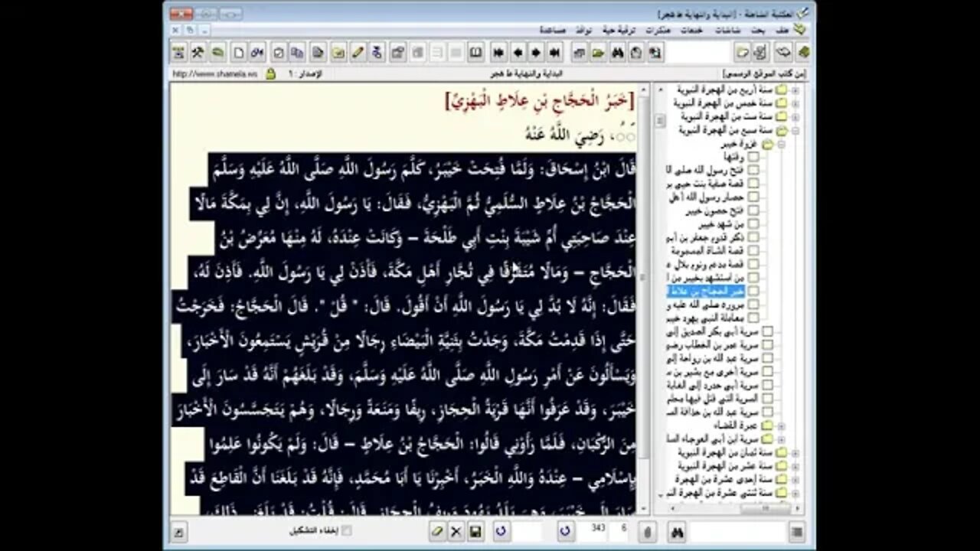Open the نوافذ menu item
This screenshot has height=551, width=980.
tap(585, 30)
